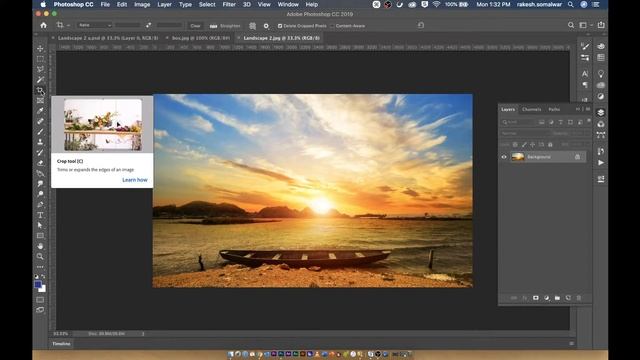Hide the Background layer eye icon

click(x=504, y=157)
